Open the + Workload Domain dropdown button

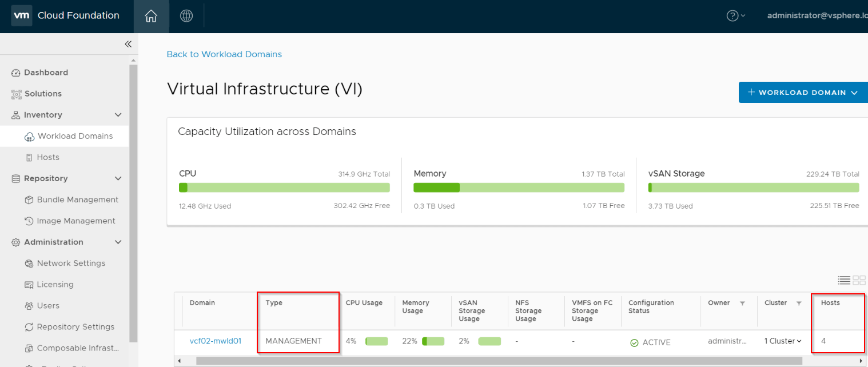[803, 93]
